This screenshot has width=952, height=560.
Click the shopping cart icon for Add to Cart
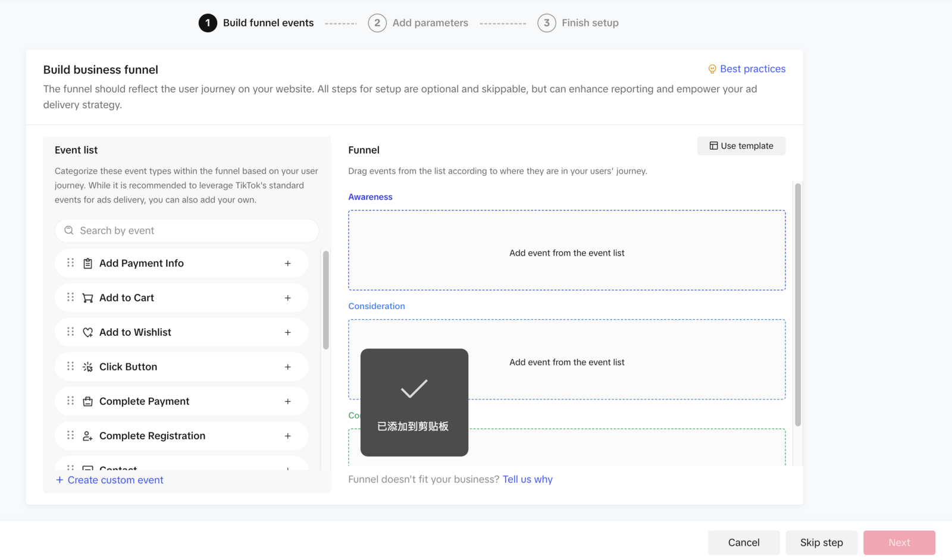87,298
